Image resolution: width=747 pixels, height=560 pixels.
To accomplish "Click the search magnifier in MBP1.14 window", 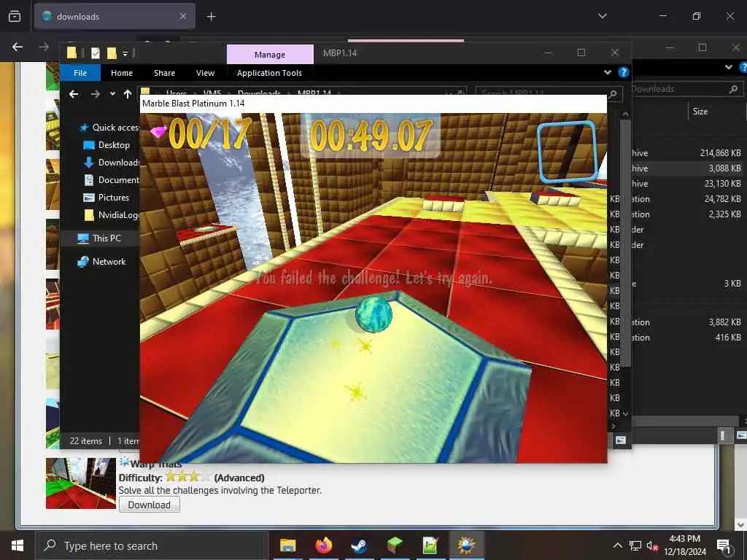I will pos(613,94).
